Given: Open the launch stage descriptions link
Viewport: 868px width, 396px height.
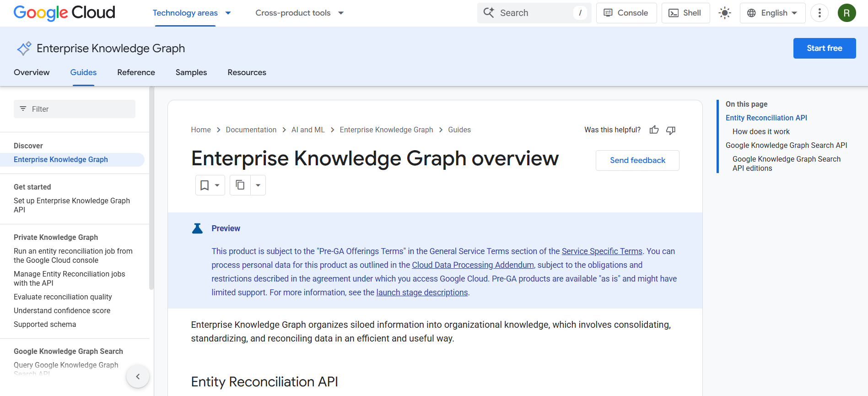Looking at the screenshot, I should click(x=422, y=293).
